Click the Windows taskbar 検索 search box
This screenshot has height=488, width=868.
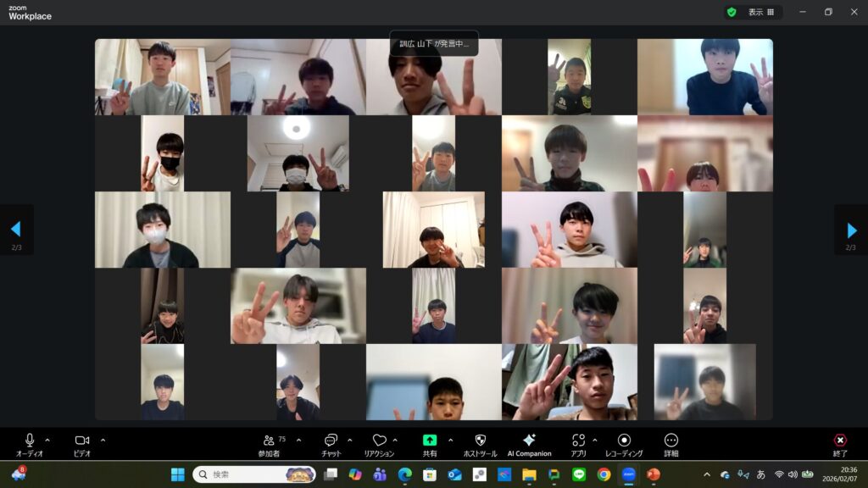click(254, 474)
